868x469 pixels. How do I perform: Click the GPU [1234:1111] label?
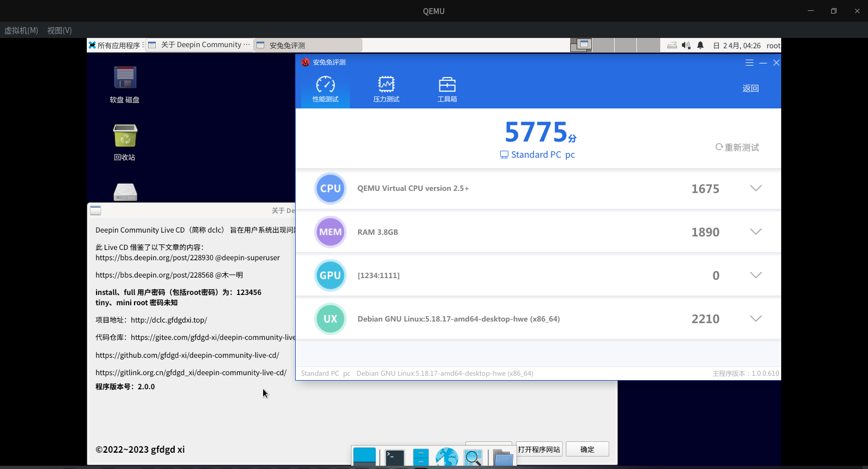tap(379, 275)
